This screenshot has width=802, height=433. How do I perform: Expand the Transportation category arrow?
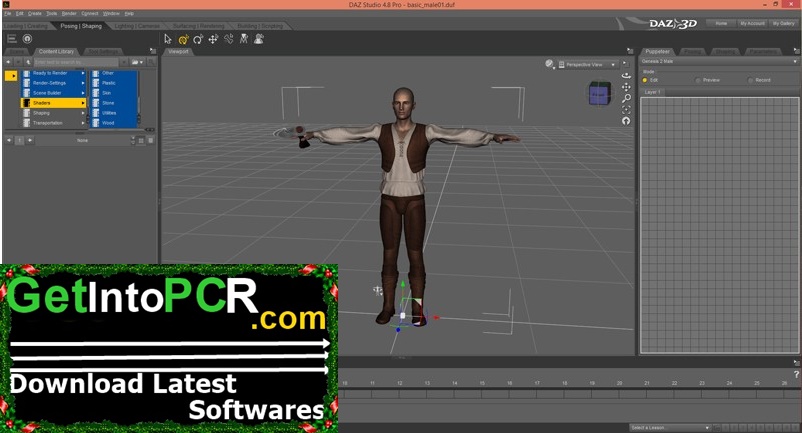(83, 123)
